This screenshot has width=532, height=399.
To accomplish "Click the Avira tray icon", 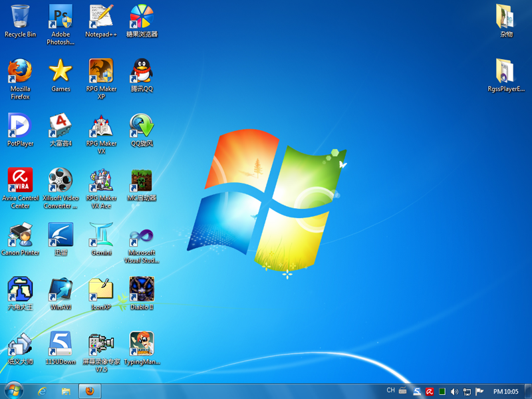I will tap(430, 392).
